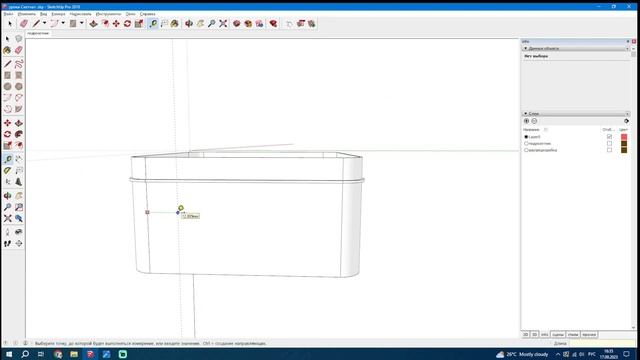The height and width of the screenshot is (360, 640).
Task: Make Layer0 the active layer
Action: tap(526, 137)
